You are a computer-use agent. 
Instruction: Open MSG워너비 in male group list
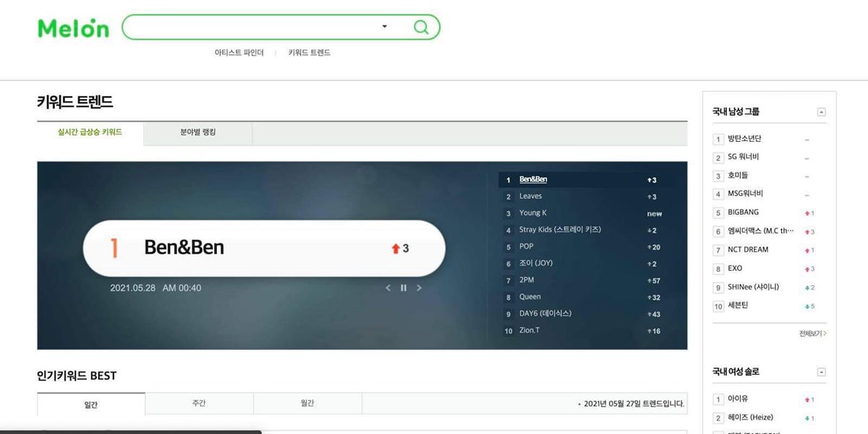[x=746, y=193]
